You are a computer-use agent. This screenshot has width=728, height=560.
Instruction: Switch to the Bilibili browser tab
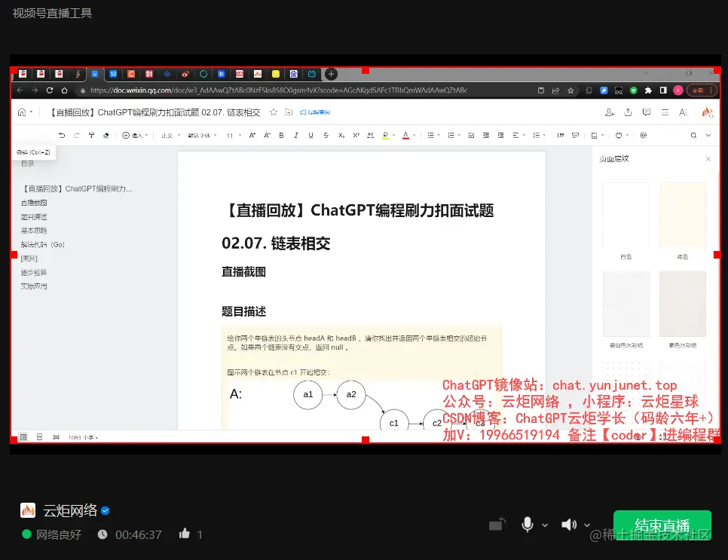(x=311, y=74)
